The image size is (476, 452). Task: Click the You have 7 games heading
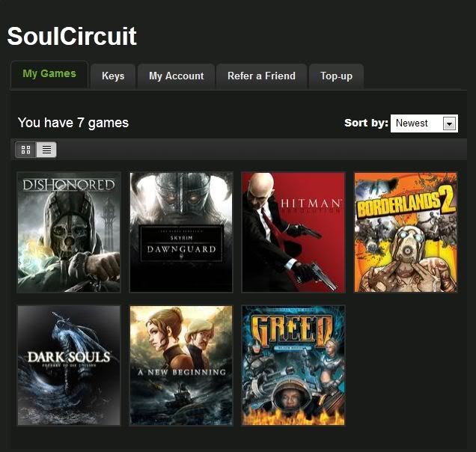coord(73,123)
